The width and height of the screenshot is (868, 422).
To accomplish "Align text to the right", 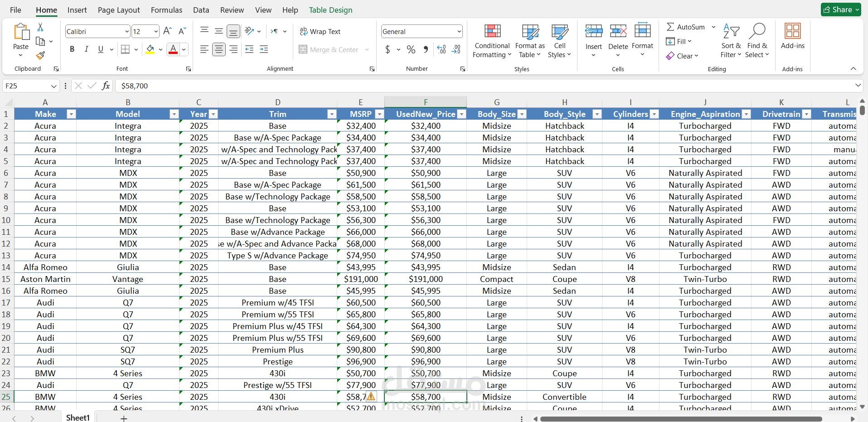I will tap(233, 49).
